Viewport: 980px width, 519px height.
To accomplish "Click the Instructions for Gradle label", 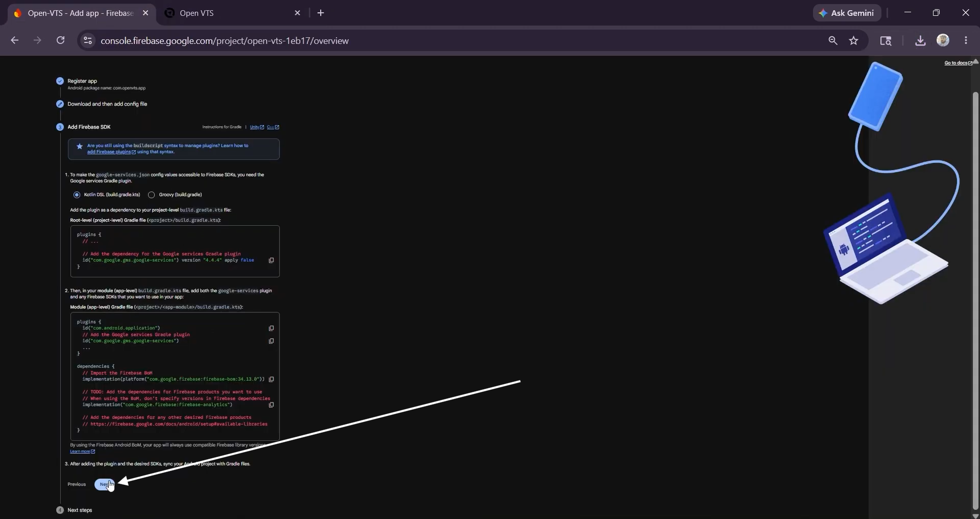I will pos(222,127).
